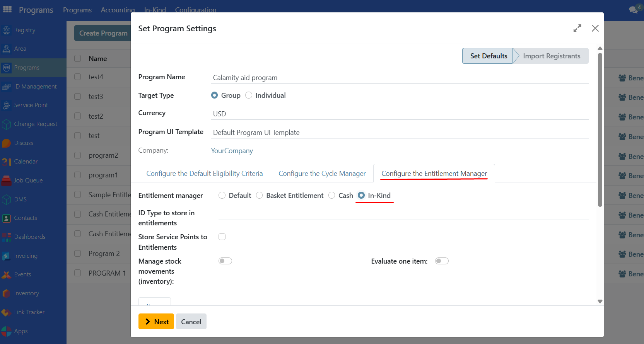Image resolution: width=644 pixels, height=344 pixels.
Task: Enable Manage stock movements toggle
Action: click(x=225, y=261)
